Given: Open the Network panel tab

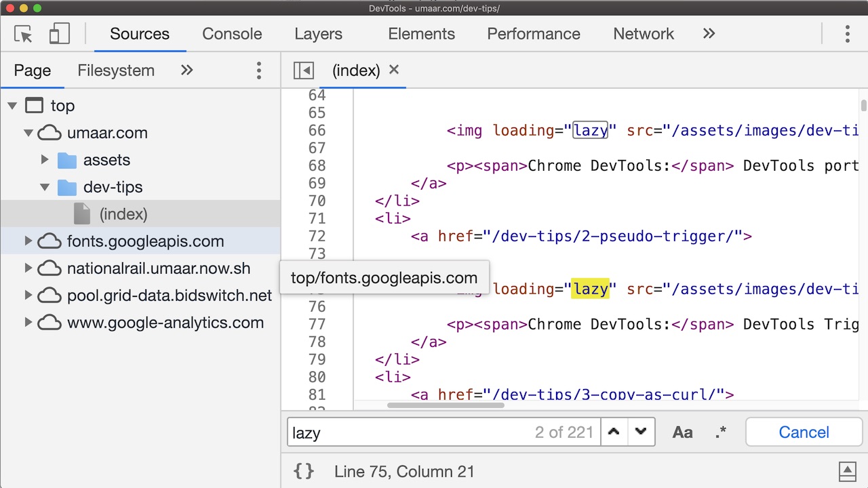Looking at the screenshot, I should click(644, 34).
